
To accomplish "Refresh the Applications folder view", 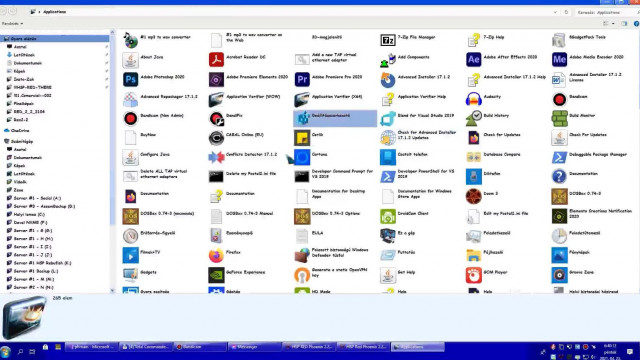I will (x=566, y=12).
